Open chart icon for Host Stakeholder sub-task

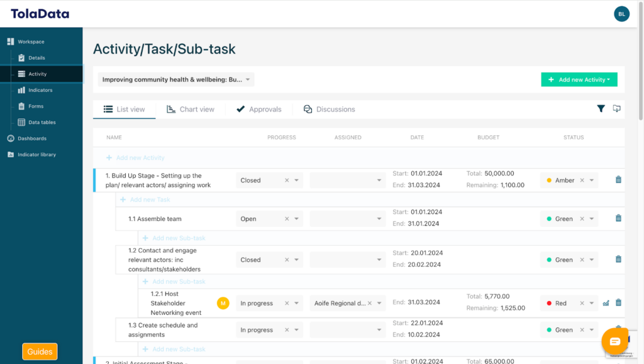[x=606, y=303]
